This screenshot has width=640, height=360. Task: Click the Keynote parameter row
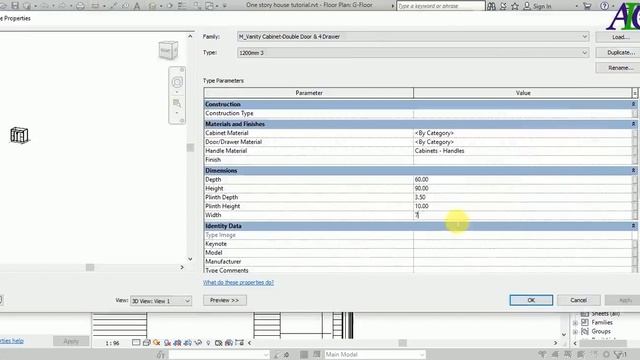tap(418, 244)
